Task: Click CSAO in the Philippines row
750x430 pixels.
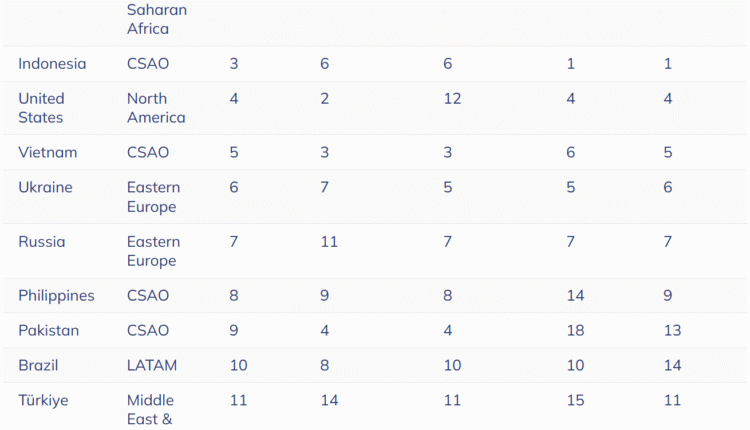Action: (148, 296)
